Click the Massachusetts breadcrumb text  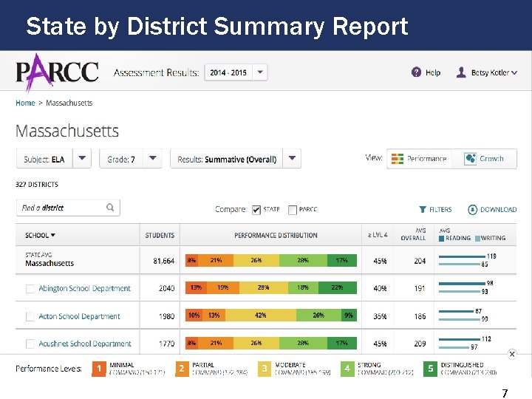coord(69,103)
